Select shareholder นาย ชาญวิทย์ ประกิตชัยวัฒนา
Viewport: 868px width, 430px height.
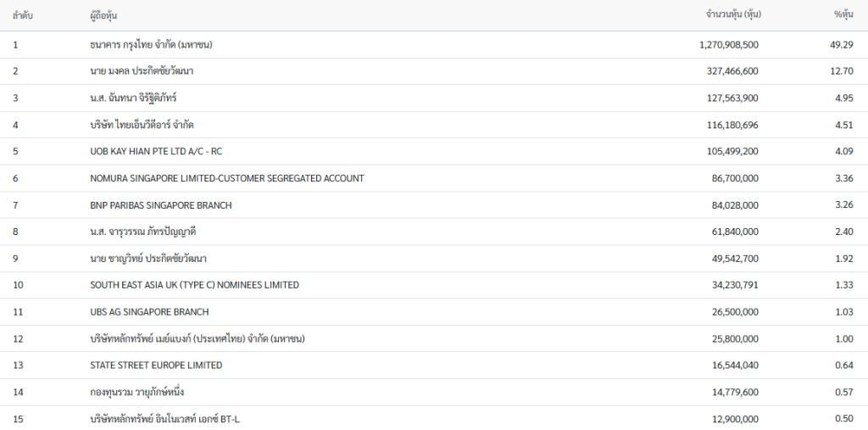(x=148, y=259)
